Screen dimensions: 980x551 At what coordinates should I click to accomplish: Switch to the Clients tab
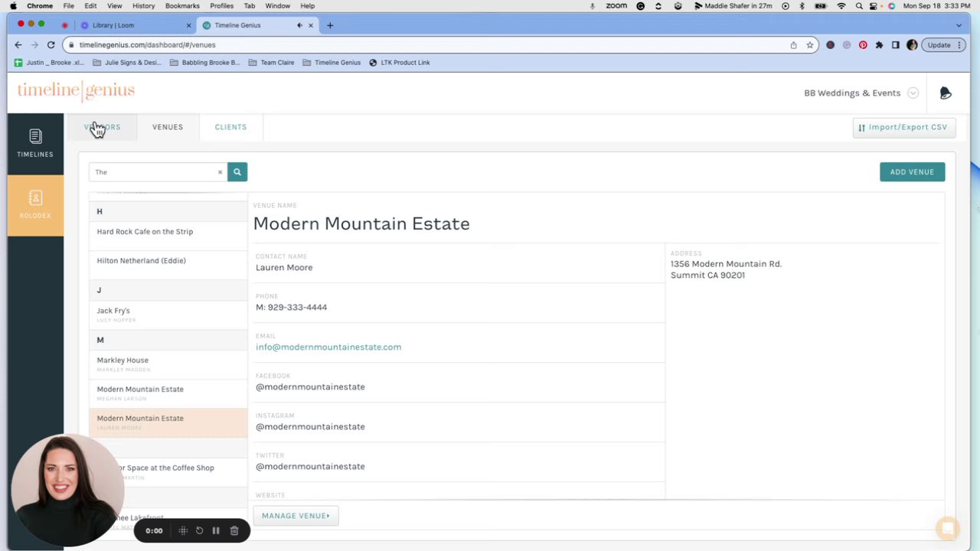(x=230, y=127)
